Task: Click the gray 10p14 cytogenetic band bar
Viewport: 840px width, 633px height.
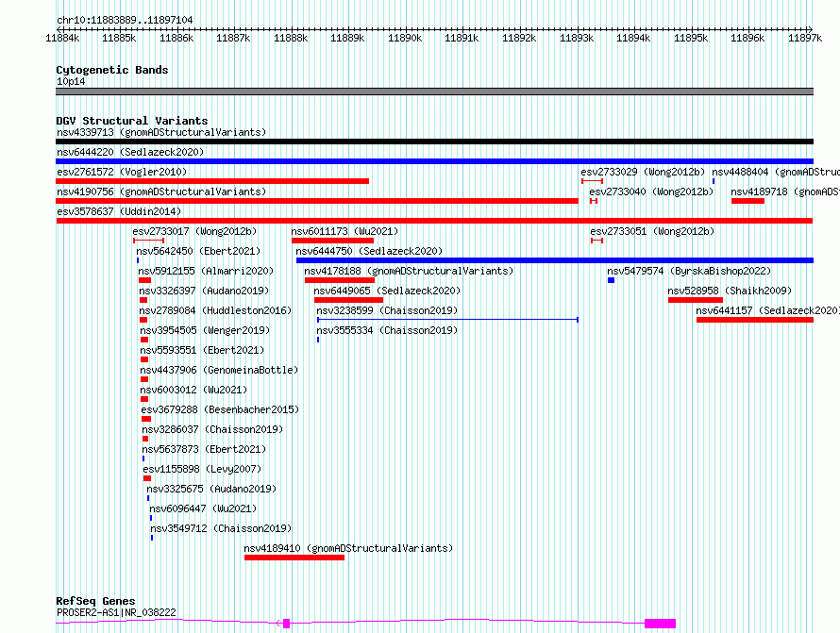Action: coord(434,92)
